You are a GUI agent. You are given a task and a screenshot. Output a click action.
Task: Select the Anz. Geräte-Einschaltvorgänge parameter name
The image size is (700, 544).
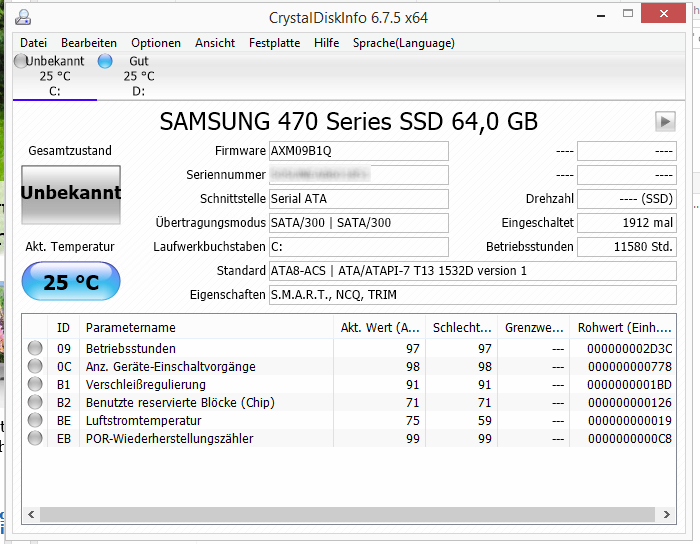171,366
